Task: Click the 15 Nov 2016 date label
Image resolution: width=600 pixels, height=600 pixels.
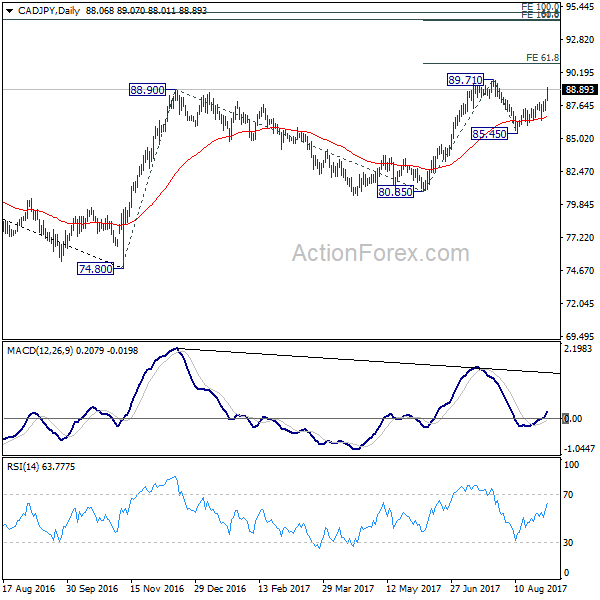Action: point(157,588)
